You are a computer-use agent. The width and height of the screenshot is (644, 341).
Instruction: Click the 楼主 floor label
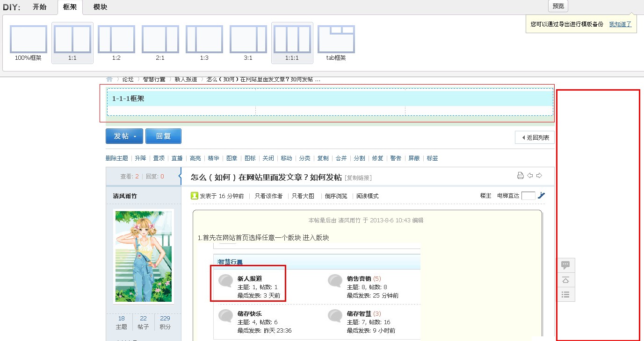(485, 196)
